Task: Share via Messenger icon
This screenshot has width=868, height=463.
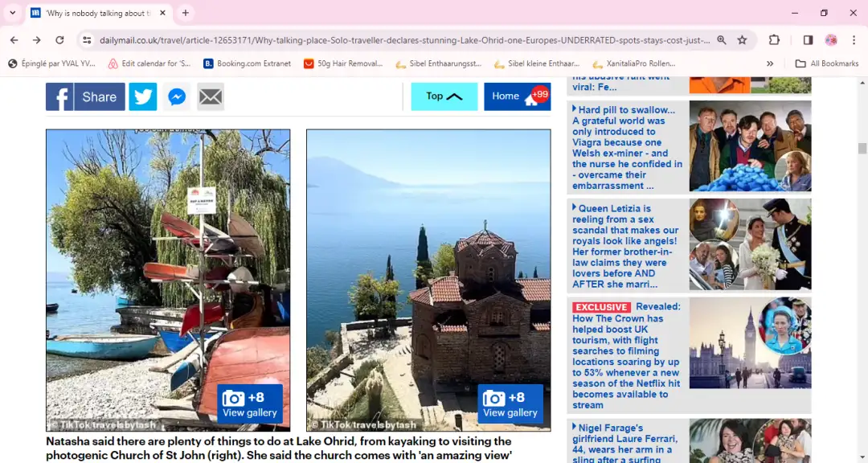Action: (177, 97)
